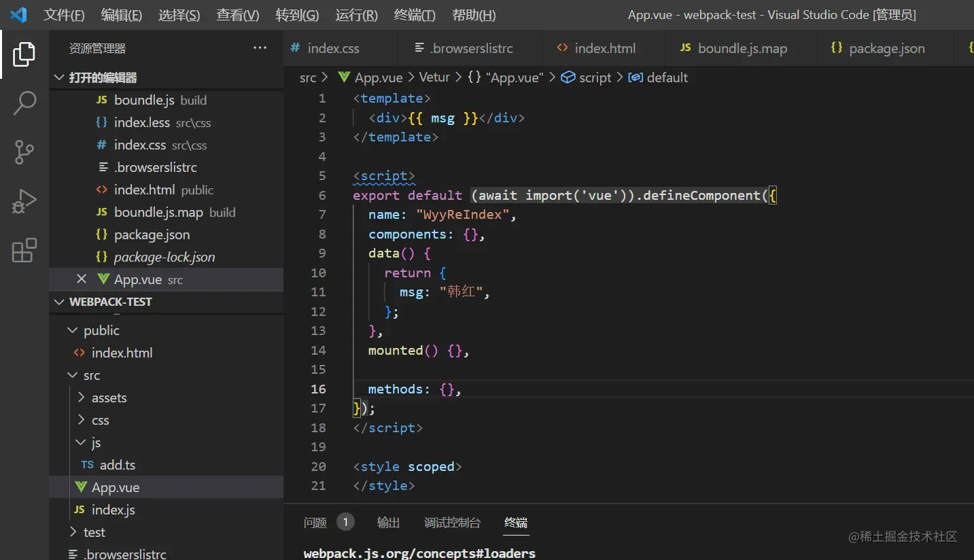Click the HTML icon beside index.html in open editors
The height and width of the screenshot is (560, 974).
point(102,190)
